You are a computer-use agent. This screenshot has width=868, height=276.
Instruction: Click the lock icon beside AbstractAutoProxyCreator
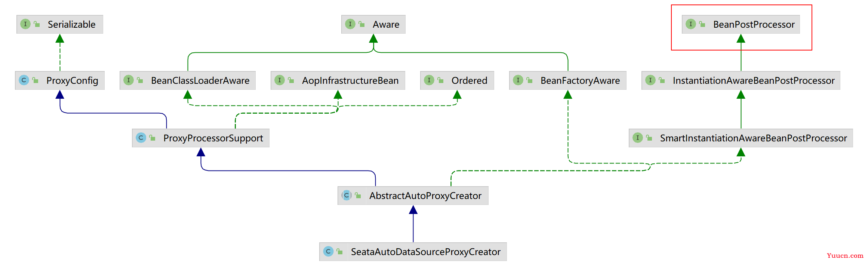coord(358,196)
